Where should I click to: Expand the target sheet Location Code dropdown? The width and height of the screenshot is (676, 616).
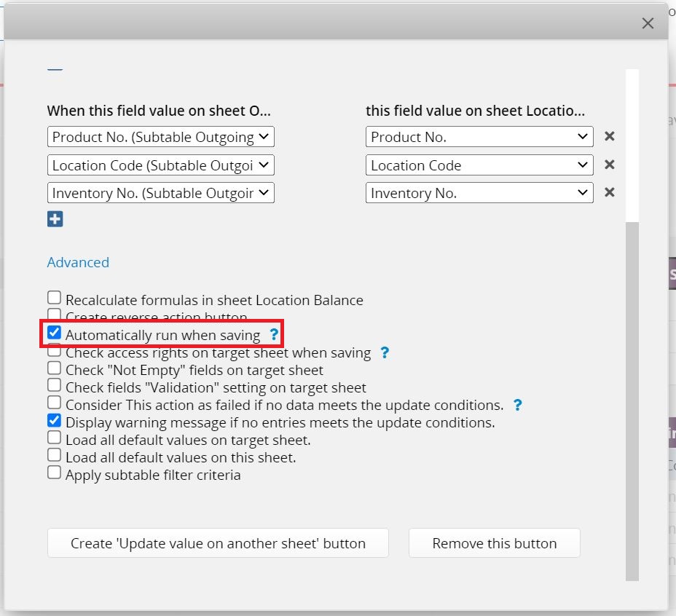(x=479, y=165)
